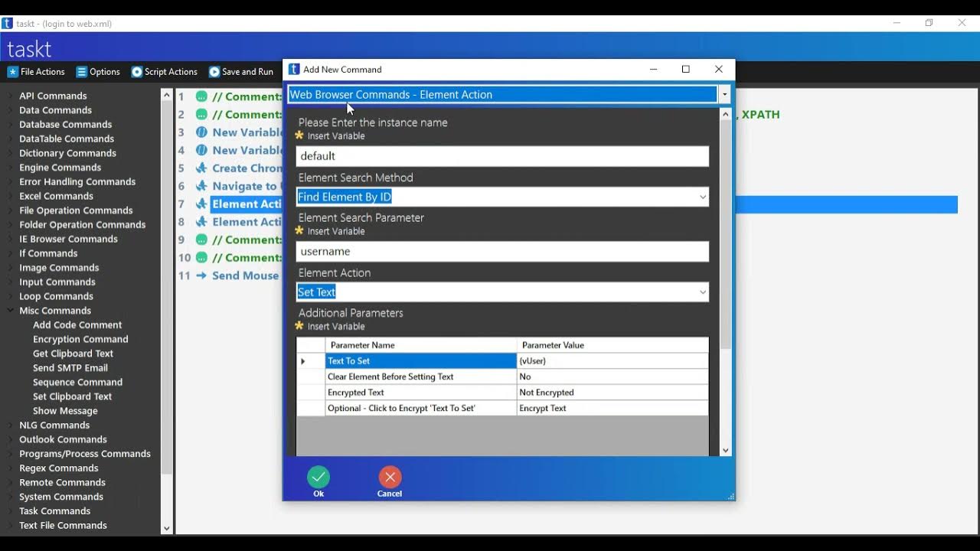Viewport: 980px width, 551px height.
Task: Collapse the Misc Commands arrow
Action: pos(11,311)
